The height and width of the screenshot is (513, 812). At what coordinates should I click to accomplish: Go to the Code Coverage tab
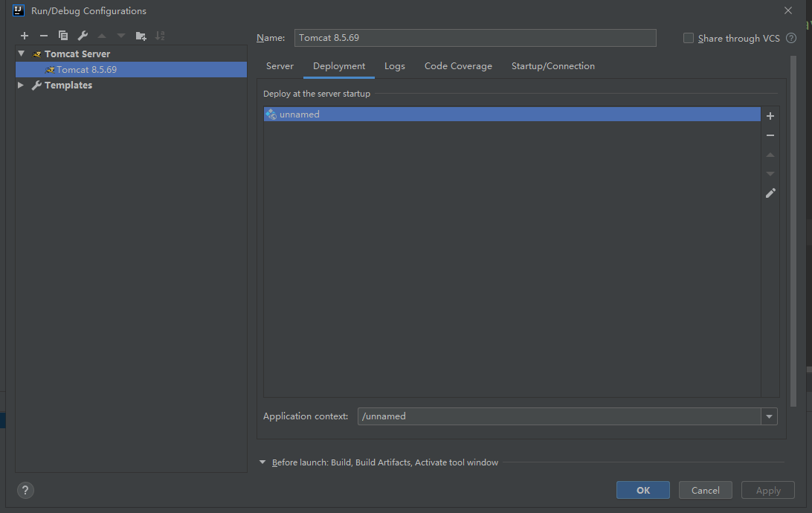coord(458,66)
